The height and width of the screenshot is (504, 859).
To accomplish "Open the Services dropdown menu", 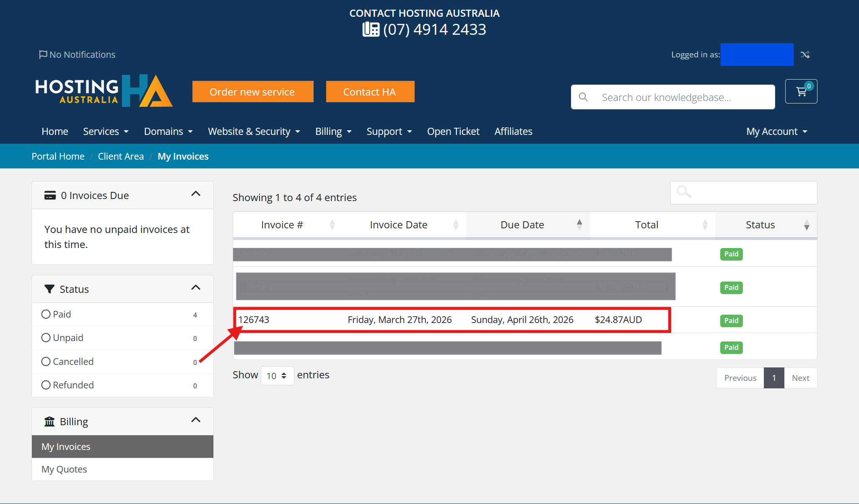I will coord(106,132).
